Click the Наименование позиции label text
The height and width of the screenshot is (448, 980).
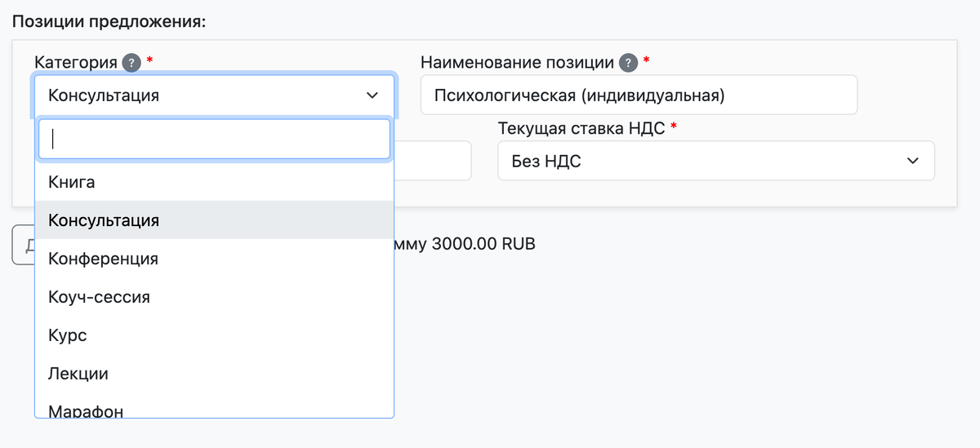tap(517, 62)
